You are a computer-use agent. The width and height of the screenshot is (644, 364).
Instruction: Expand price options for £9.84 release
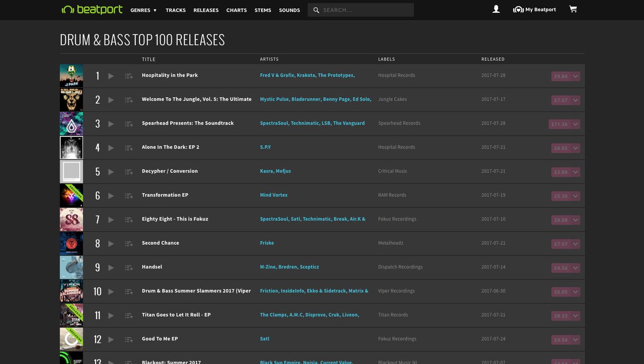tap(576, 76)
